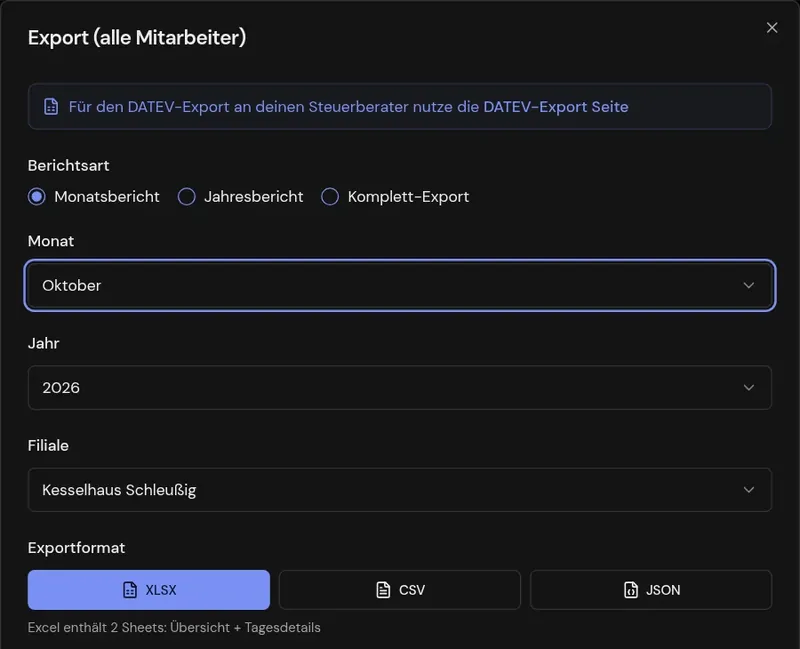Click the Monat field label

point(51,241)
